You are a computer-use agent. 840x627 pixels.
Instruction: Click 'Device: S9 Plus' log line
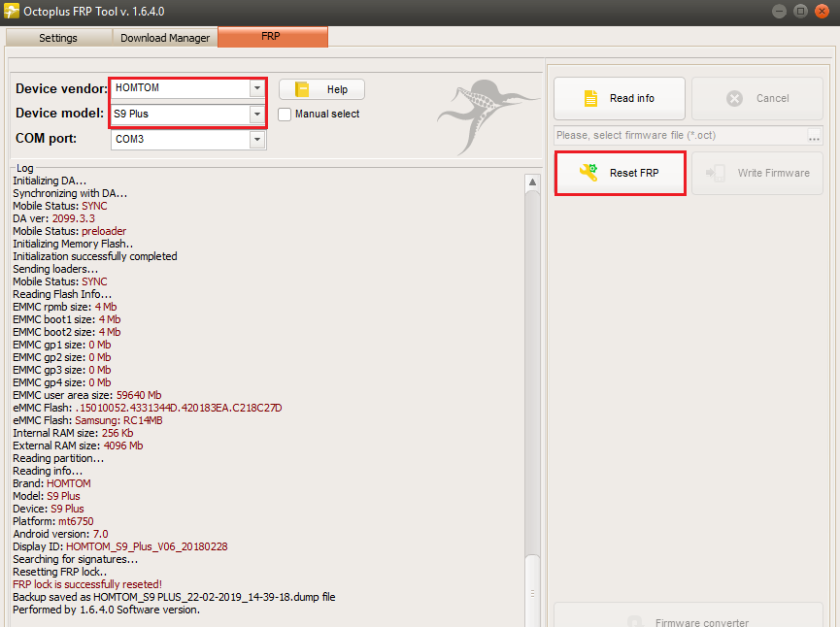49,509
